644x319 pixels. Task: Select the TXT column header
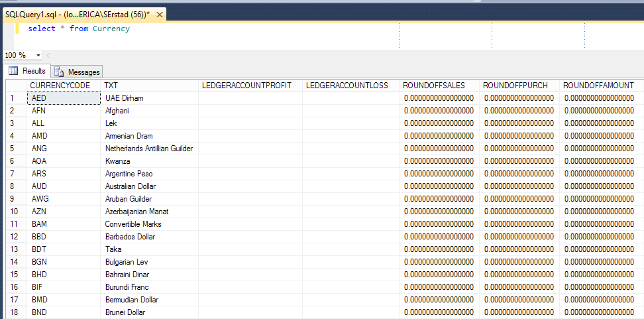point(111,86)
